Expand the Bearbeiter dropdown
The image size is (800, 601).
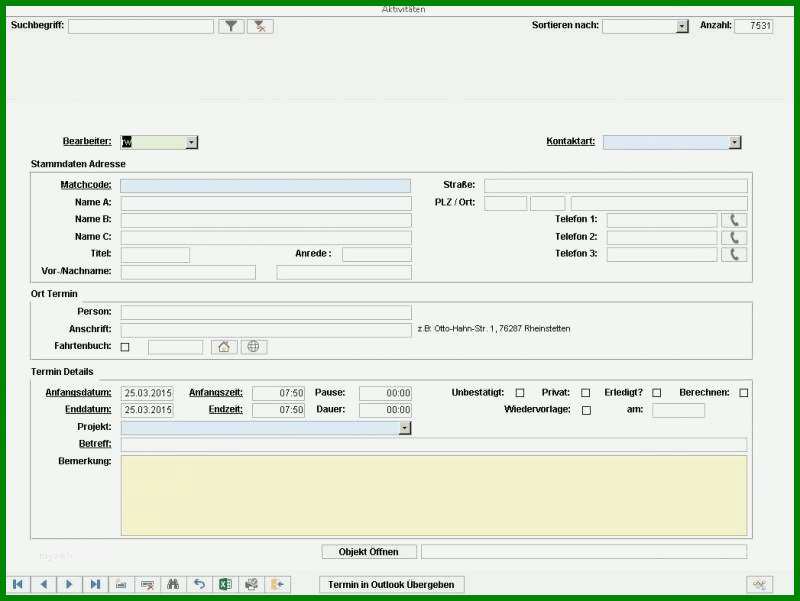pos(191,142)
